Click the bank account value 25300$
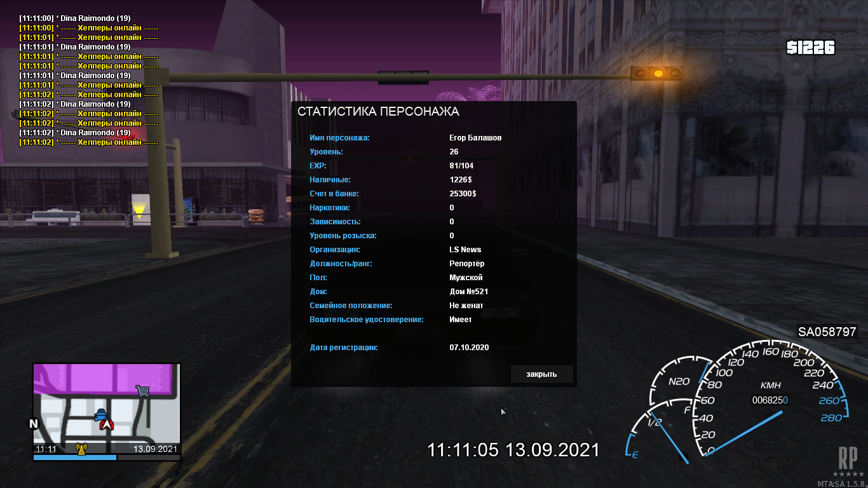Viewport: 868px width, 488px height. pyautogui.click(x=463, y=194)
